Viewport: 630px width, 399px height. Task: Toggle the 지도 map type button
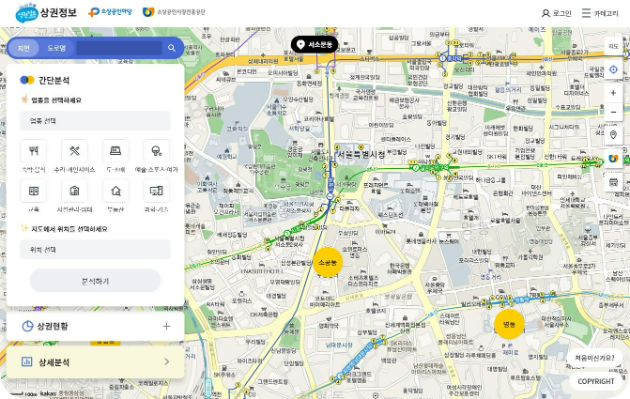pyautogui.click(x=613, y=47)
